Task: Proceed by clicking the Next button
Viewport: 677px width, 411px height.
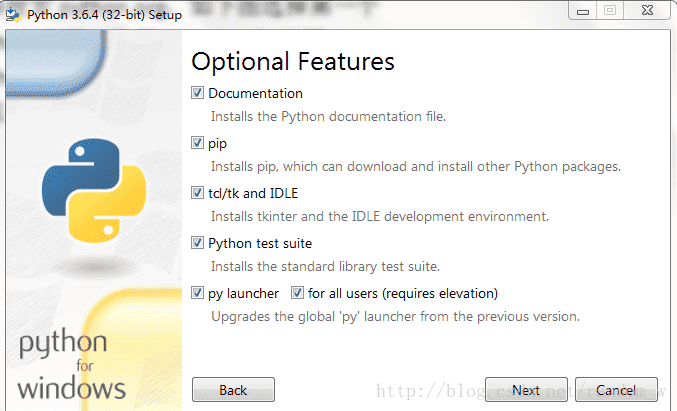Action: (x=526, y=390)
